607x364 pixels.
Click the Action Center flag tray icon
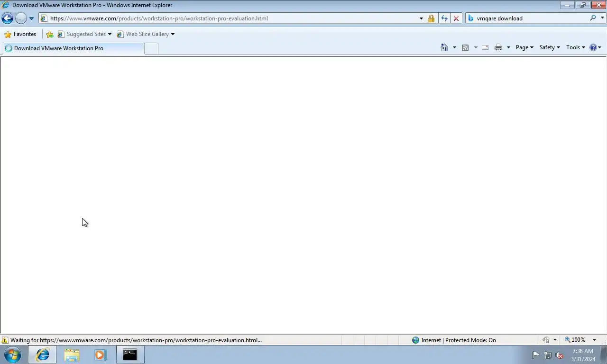tap(536, 355)
